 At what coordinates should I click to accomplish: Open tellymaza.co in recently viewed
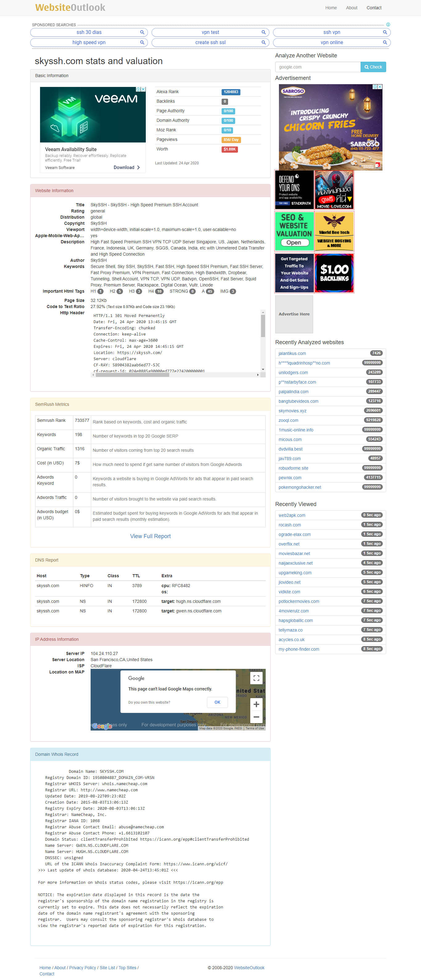click(x=291, y=630)
